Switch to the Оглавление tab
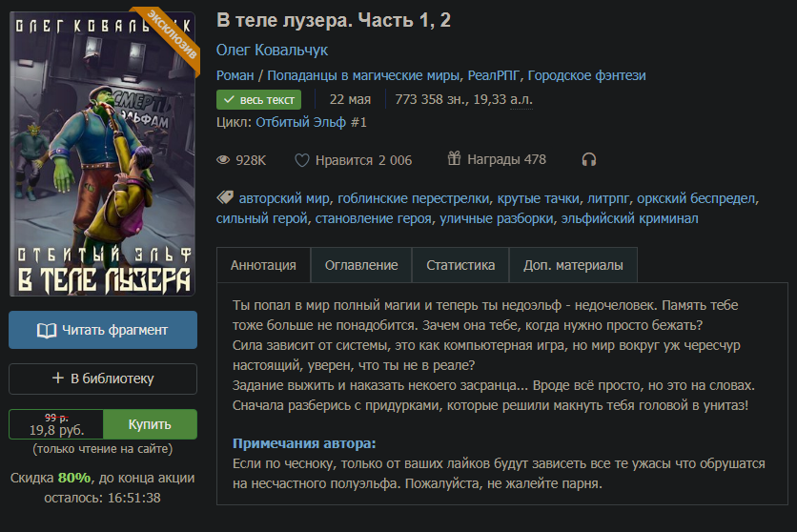This screenshot has width=797, height=532. tap(361, 265)
